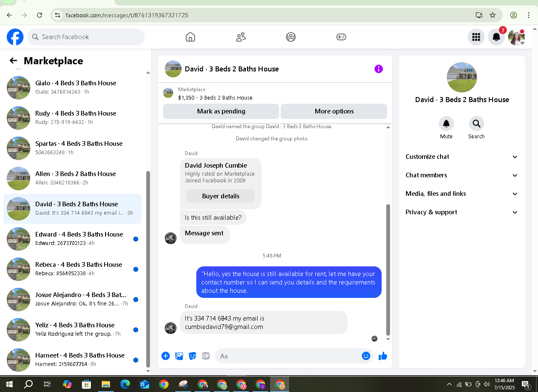This screenshot has width=538, height=392.
Task: Click Mark as pending button
Action: click(221, 111)
